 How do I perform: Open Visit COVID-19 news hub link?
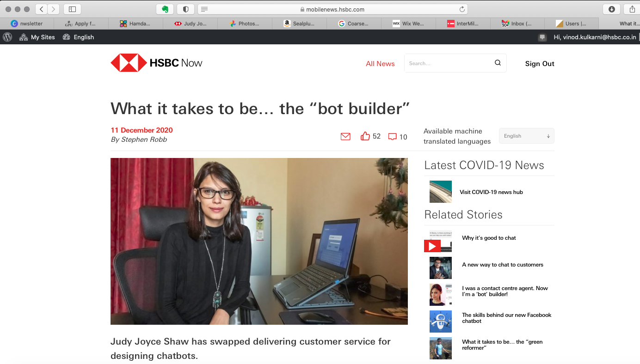[x=491, y=192]
